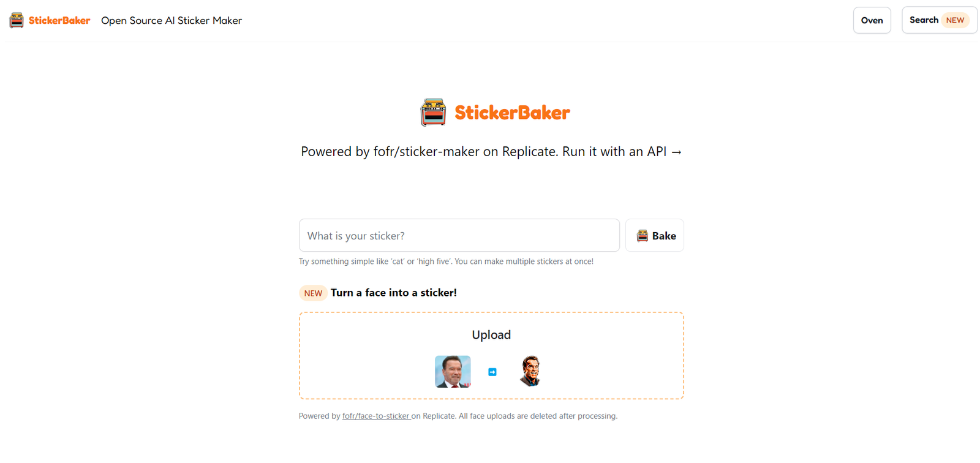Image resolution: width=980 pixels, height=463 pixels.
Task: Open the Search page
Action: [x=924, y=20]
